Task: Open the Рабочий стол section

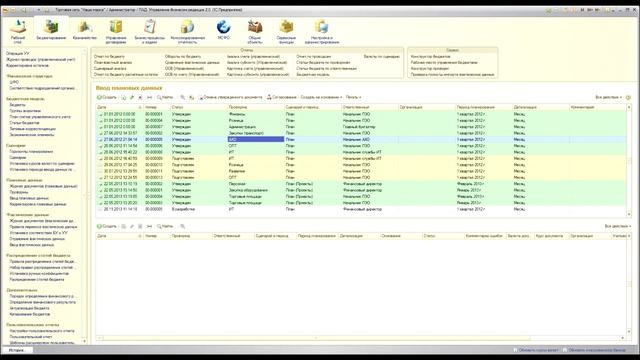Action: (x=18, y=31)
